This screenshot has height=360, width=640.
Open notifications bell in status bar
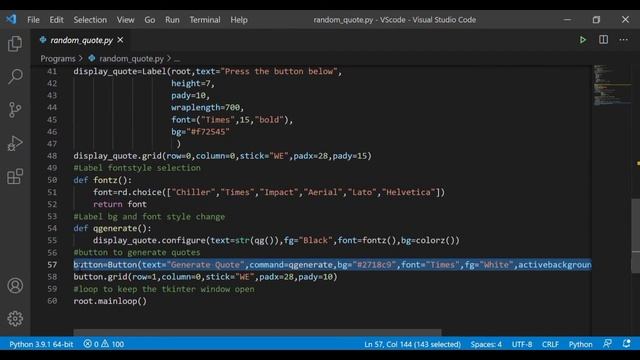627,344
